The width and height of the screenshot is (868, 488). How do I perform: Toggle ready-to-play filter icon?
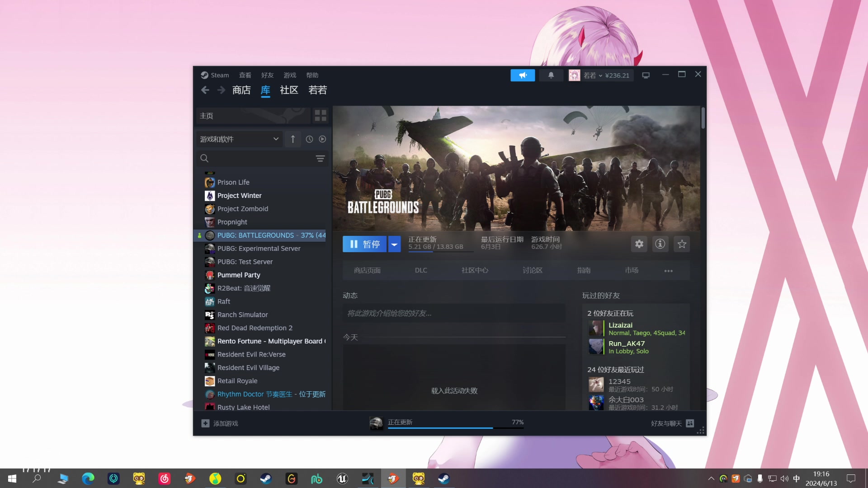point(322,139)
